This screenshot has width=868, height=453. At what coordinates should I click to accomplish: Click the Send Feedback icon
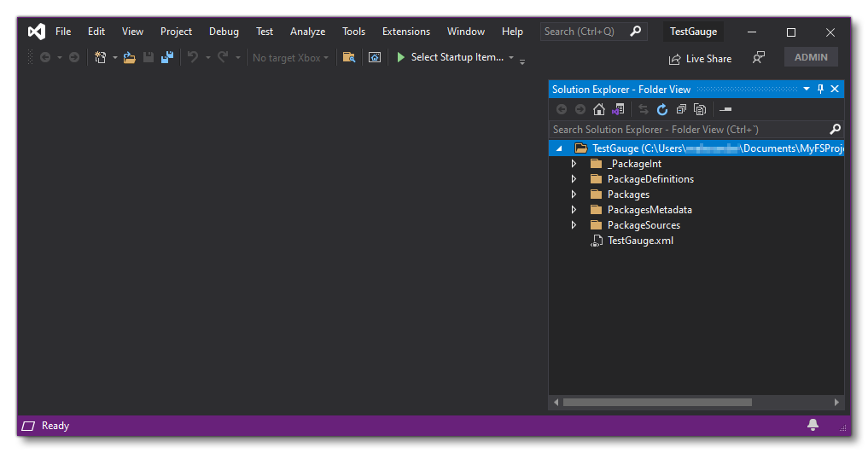[759, 57]
